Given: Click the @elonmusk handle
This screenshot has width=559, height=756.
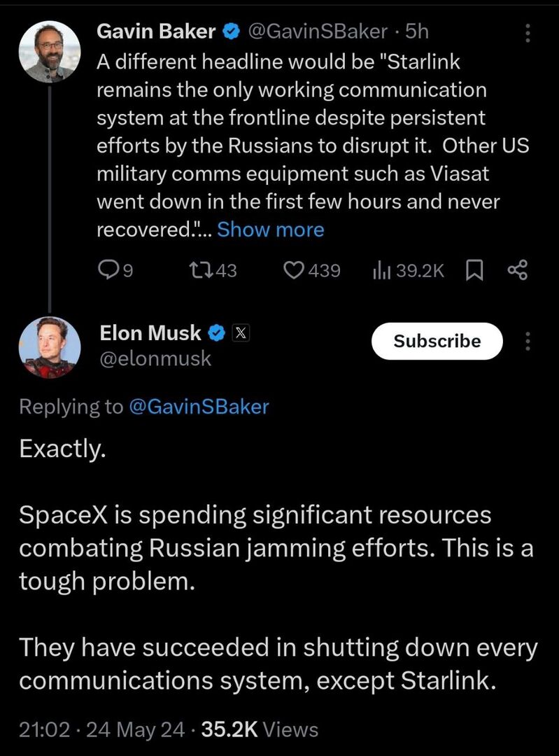Looking at the screenshot, I should click(x=155, y=358).
